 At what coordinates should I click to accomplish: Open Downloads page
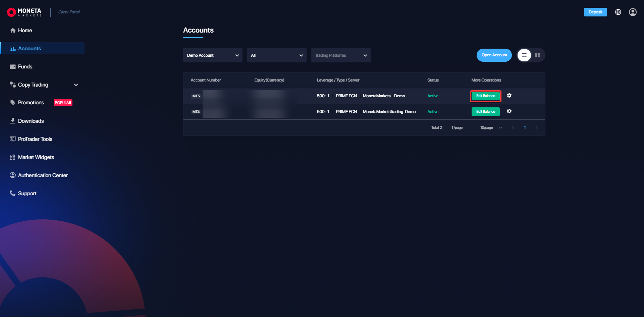(42, 121)
